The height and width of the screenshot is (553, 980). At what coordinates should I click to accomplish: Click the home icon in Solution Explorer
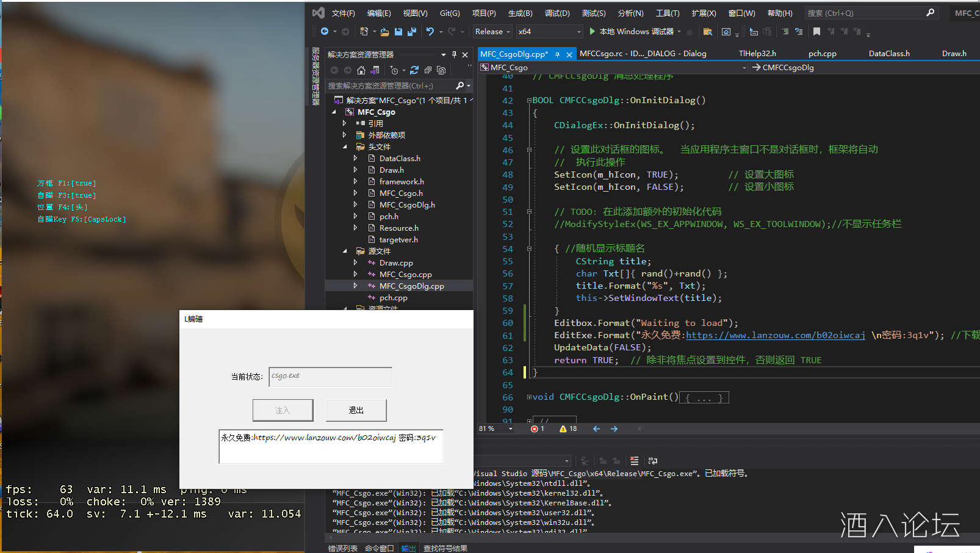coord(361,70)
